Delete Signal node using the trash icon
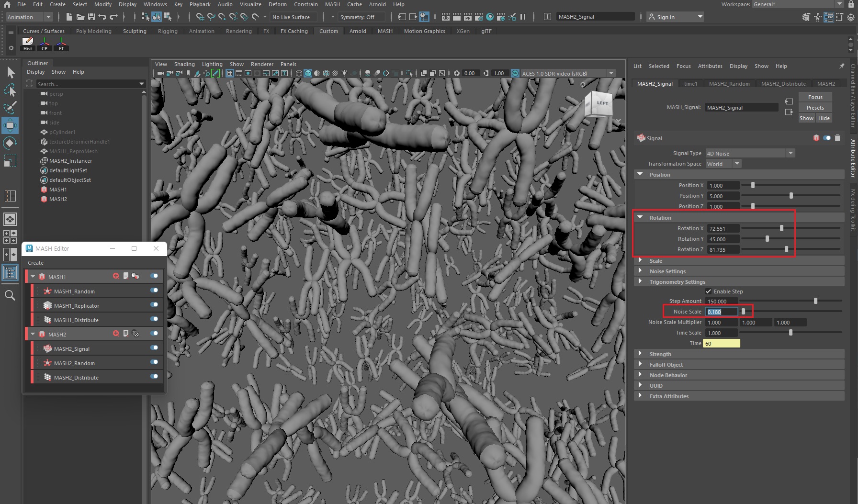The image size is (858, 504). (837, 138)
